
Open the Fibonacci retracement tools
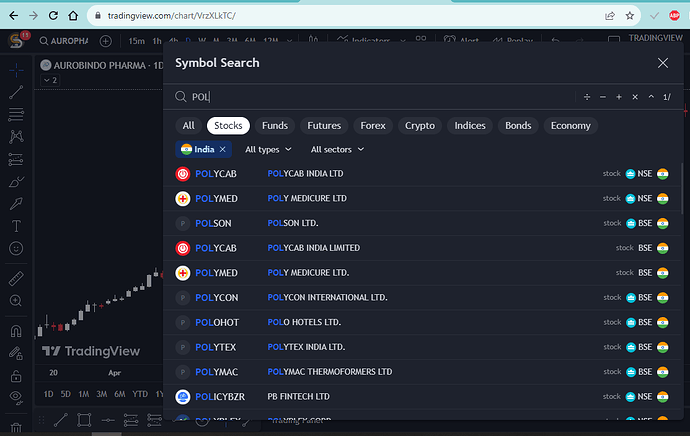point(16,114)
